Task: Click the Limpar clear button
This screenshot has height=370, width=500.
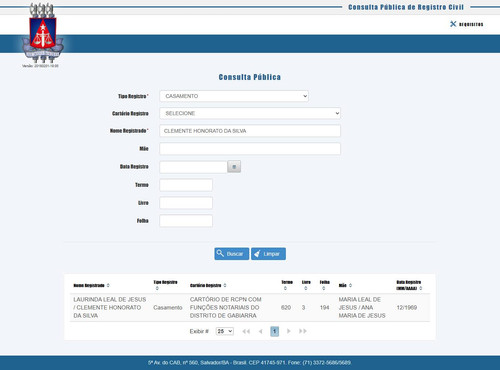Action: pos(268,254)
